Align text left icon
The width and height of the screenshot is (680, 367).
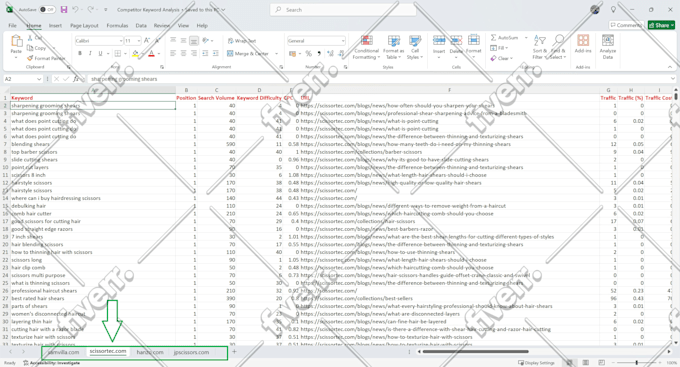pos(173,53)
